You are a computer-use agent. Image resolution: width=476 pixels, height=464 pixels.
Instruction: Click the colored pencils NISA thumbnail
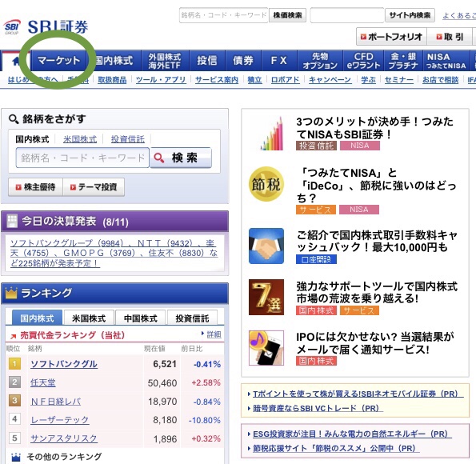pyautogui.click(x=271, y=134)
